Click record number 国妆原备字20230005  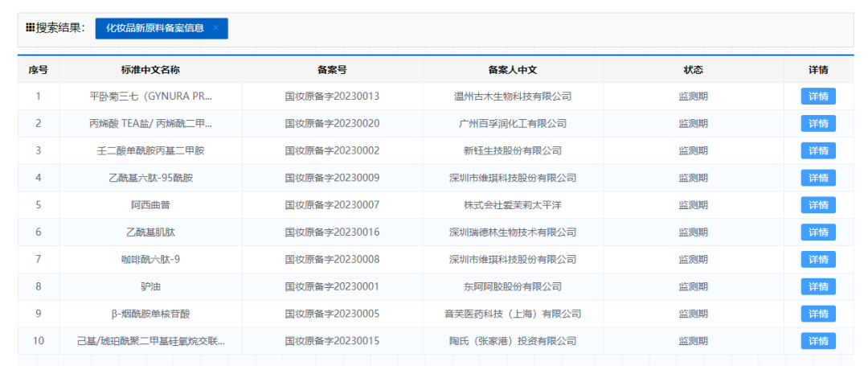332,314
